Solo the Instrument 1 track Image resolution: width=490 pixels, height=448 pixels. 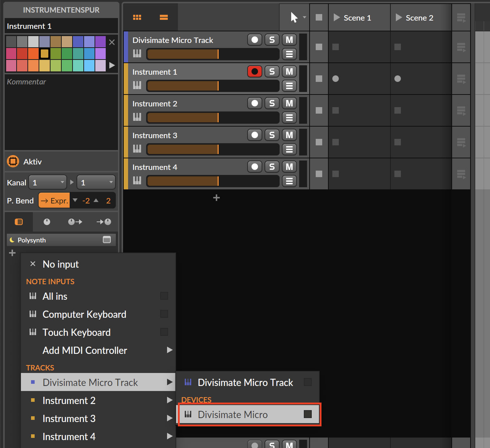[272, 72]
